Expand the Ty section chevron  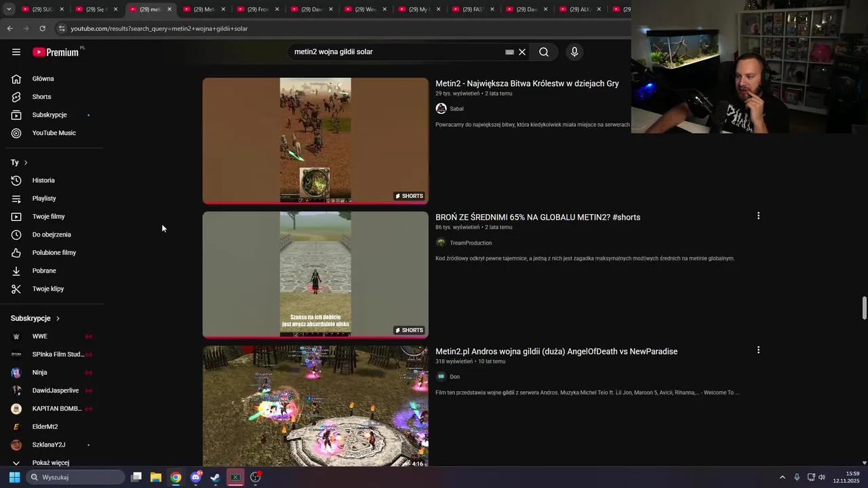(x=26, y=163)
